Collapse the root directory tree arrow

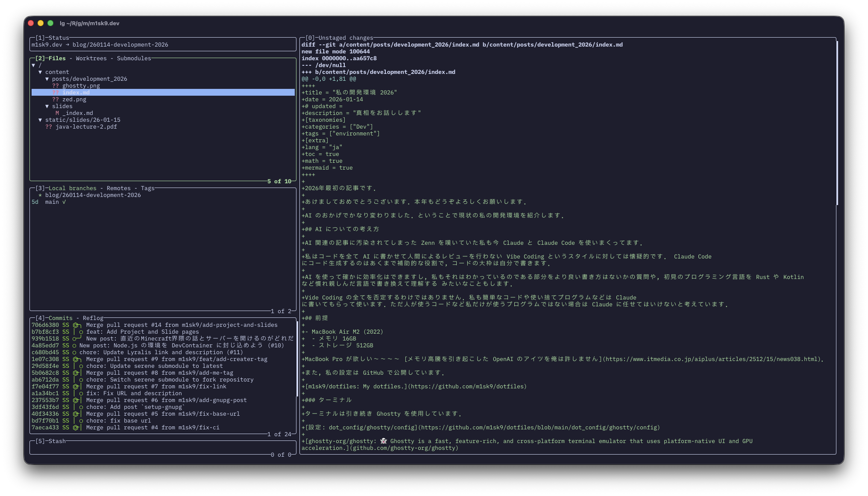click(33, 65)
